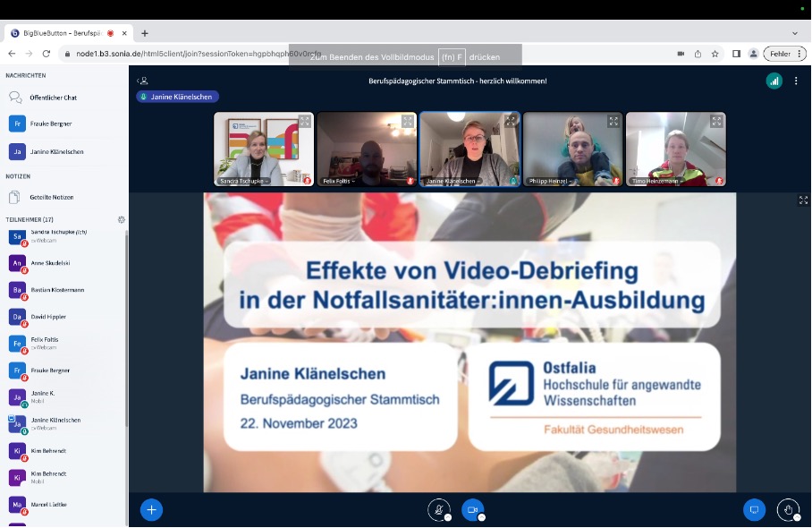Fullscreen Janine Klänelschen's webcam video
Screen dimensions: 812x528
511,121
